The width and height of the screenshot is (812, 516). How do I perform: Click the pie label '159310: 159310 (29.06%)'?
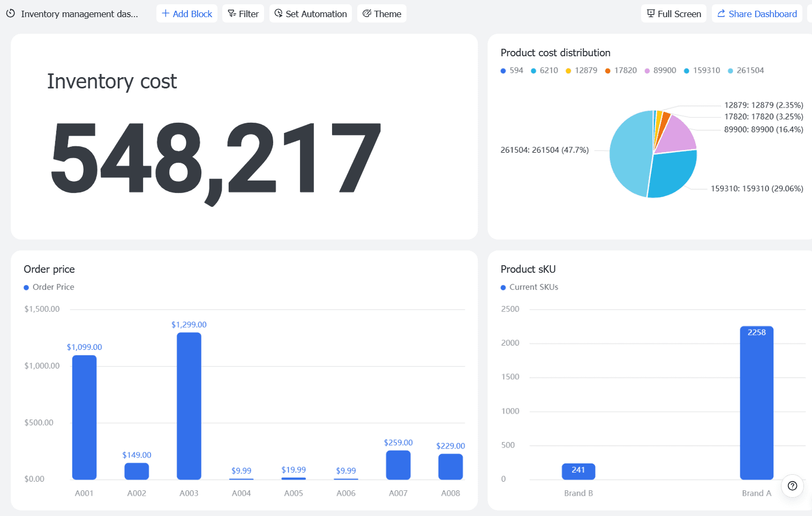tap(757, 189)
